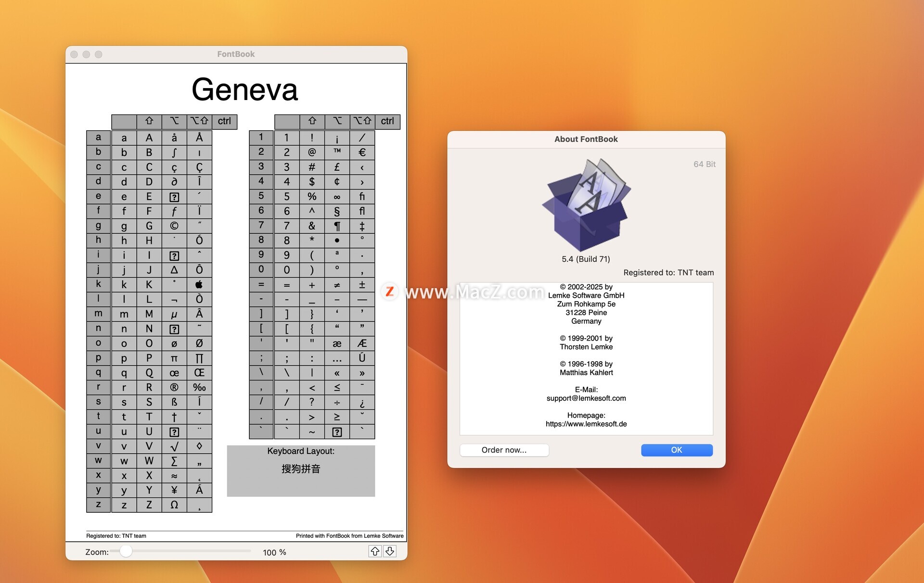Screen dimensions: 924x583
Task: Click the ctrl header in left table
Action: [224, 121]
